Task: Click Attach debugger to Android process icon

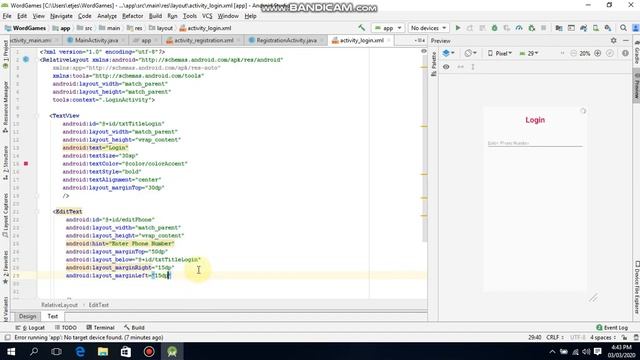Action: 531,28
